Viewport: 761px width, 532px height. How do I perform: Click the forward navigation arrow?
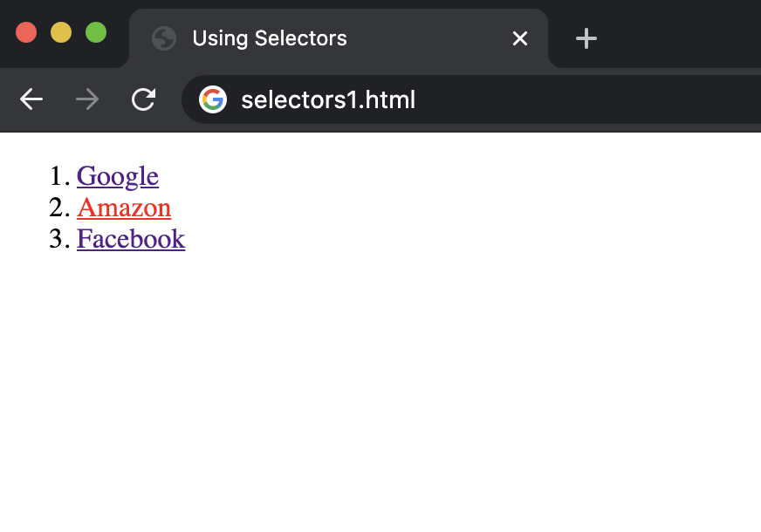[x=87, y=99]
